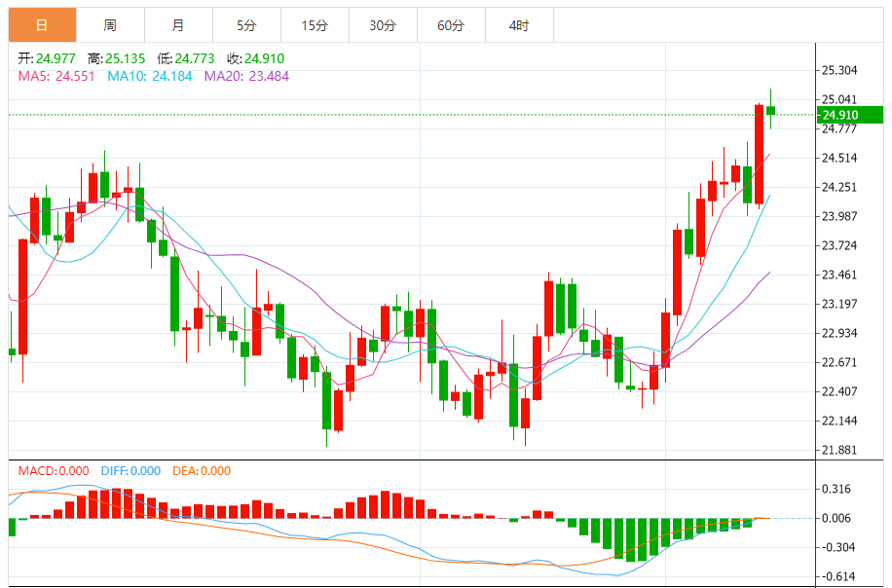This screenshot has width=892, height=588.
Task: Click the -0.614 MACD axis label
Action: tap(836, 576)
